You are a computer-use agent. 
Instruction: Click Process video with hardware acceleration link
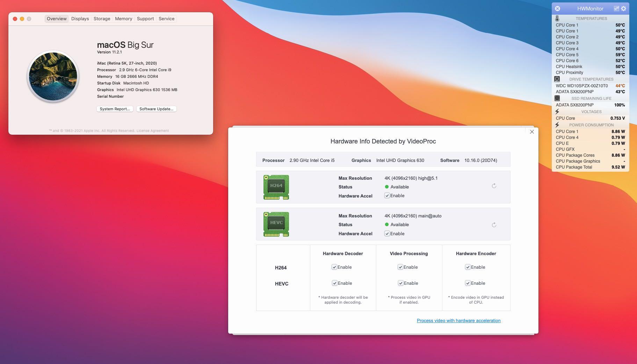[x=458, y=320]
